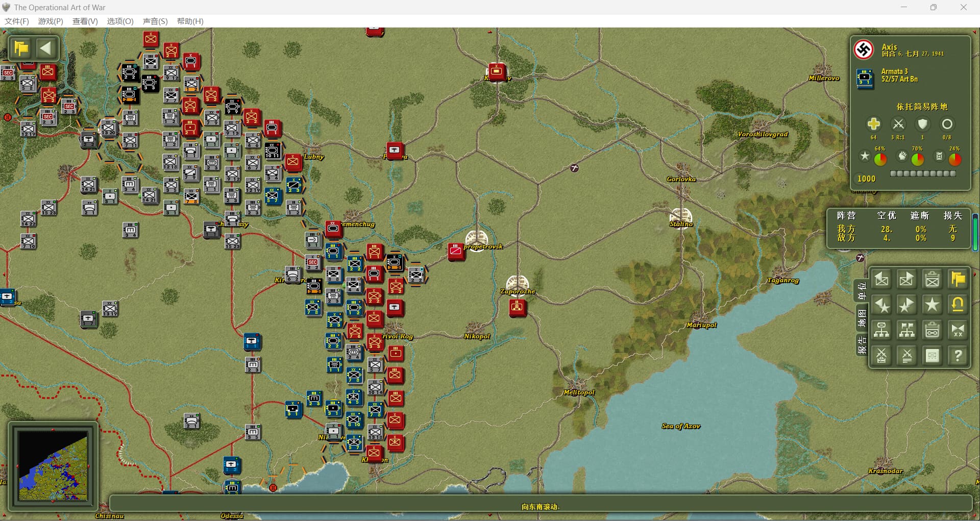This screenshot has height=521, width=980.
Task: Select next unit button in command panel
Action: coord(906,279)
